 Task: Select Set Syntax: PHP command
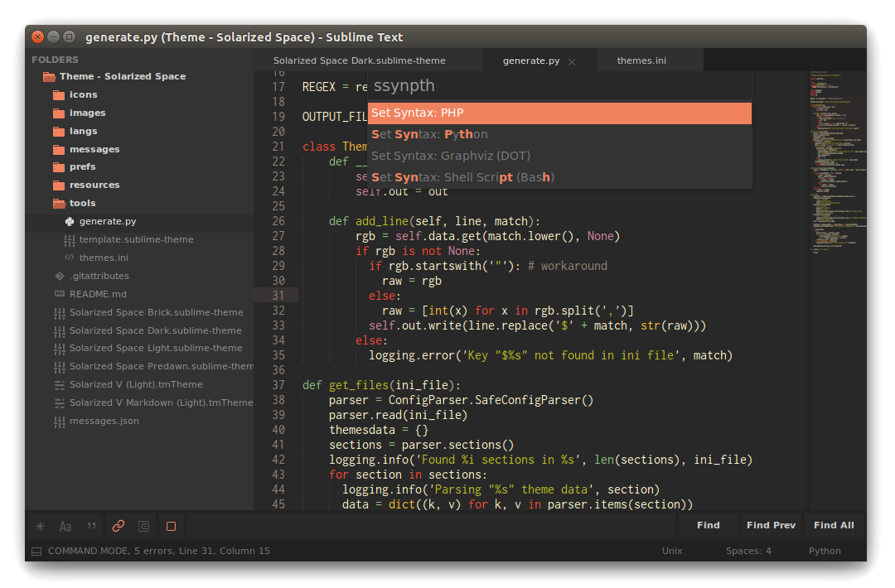[559, 113]
